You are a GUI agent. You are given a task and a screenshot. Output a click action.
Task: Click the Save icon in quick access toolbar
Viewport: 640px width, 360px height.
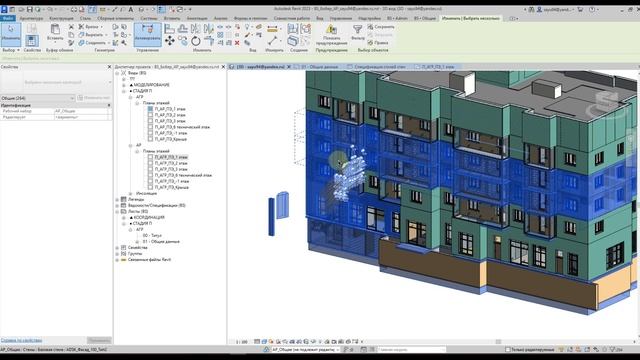point(29,9)
